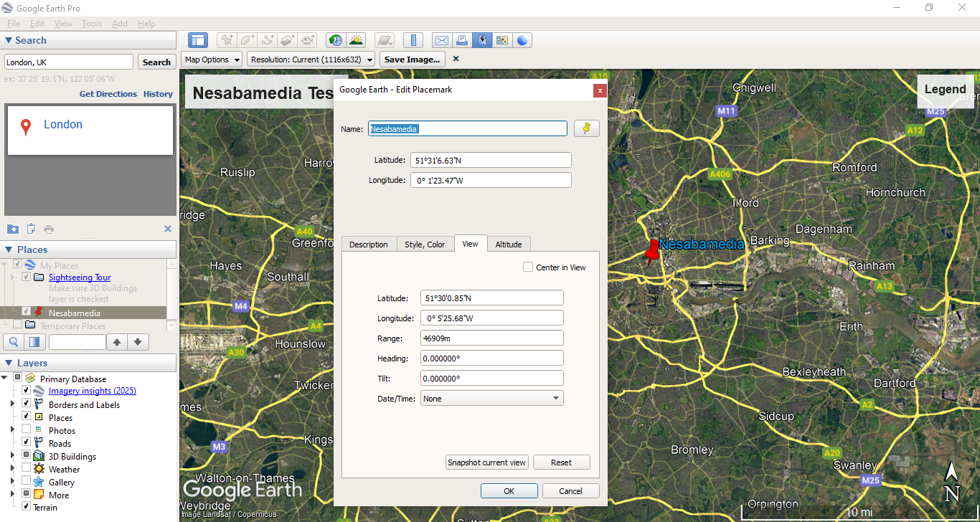Click the print toolbar icon
This screenshot has height=522, width=980.
click(462, 40)
